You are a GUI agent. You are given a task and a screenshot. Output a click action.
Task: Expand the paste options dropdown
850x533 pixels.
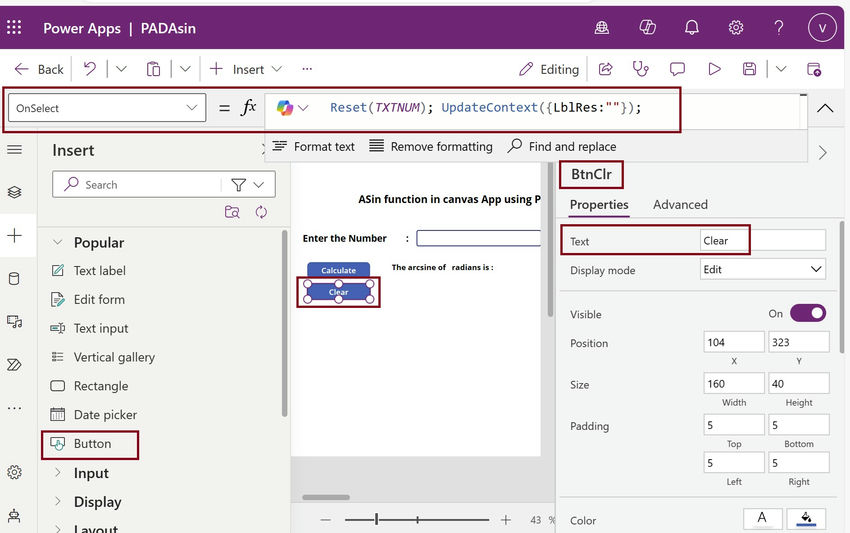pyautogui.click(x=185, y=69)
